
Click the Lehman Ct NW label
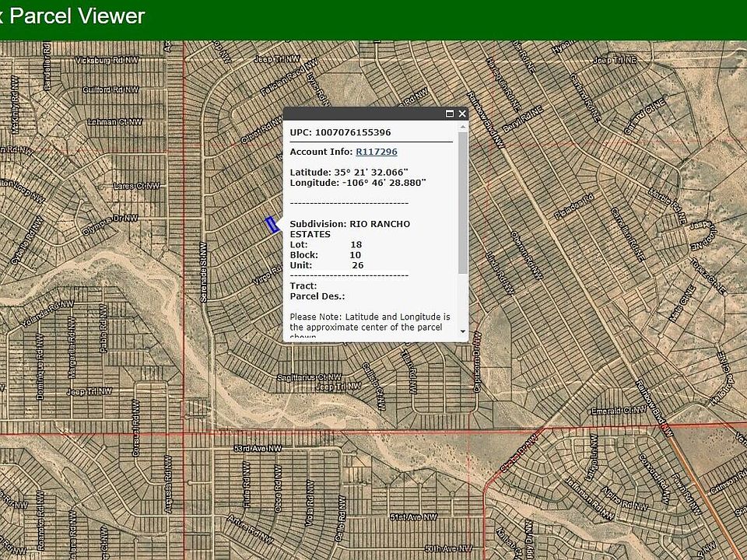pyautogui.click(x=115, y=122)
